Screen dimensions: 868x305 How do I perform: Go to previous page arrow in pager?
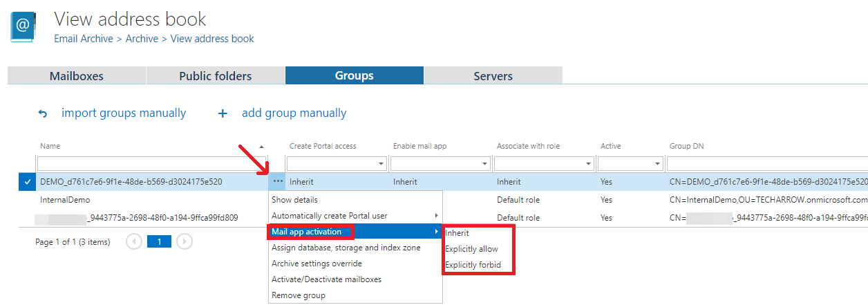(134, 242)
